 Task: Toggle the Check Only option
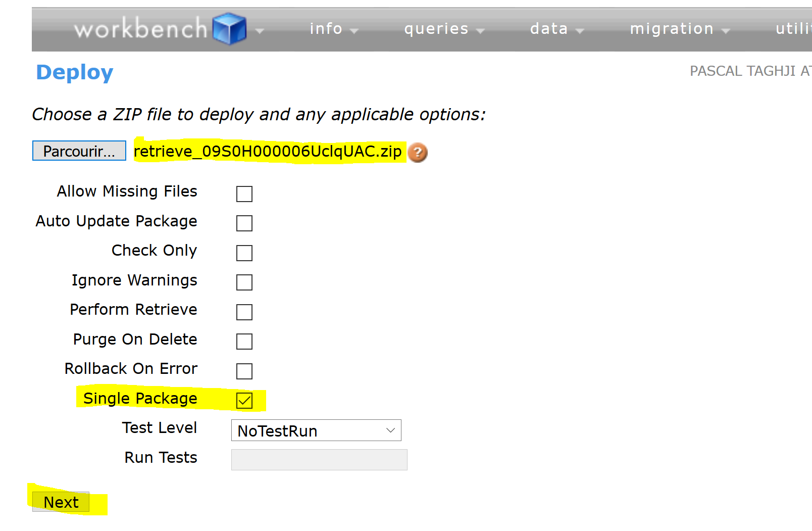point(244,253)
